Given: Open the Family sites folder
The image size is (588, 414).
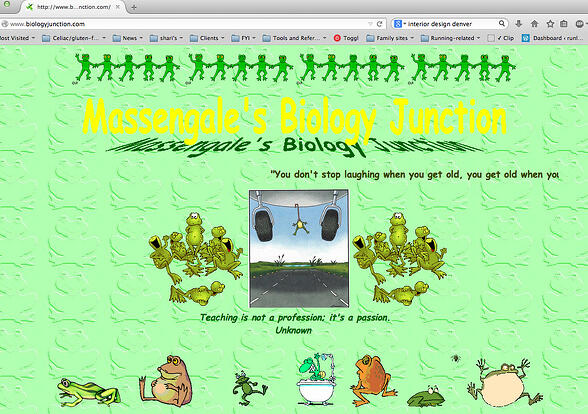Looking at the screenshot, I should 390,38.
